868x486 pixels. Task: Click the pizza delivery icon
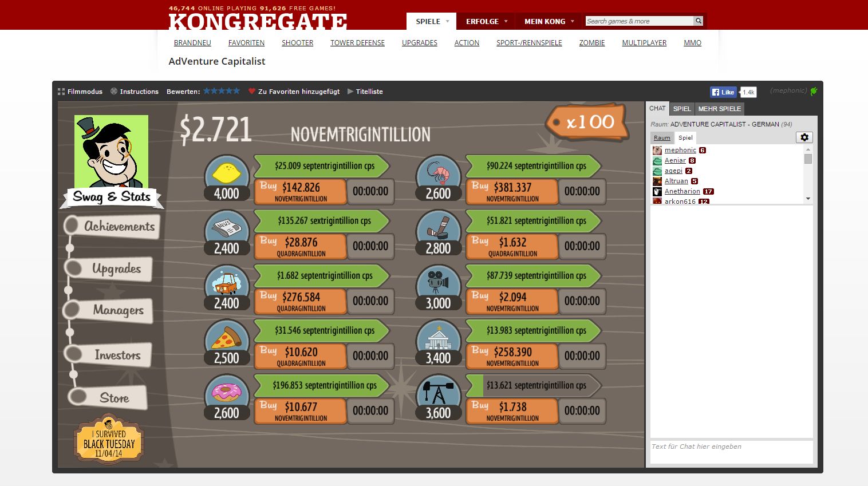point(226,337)
